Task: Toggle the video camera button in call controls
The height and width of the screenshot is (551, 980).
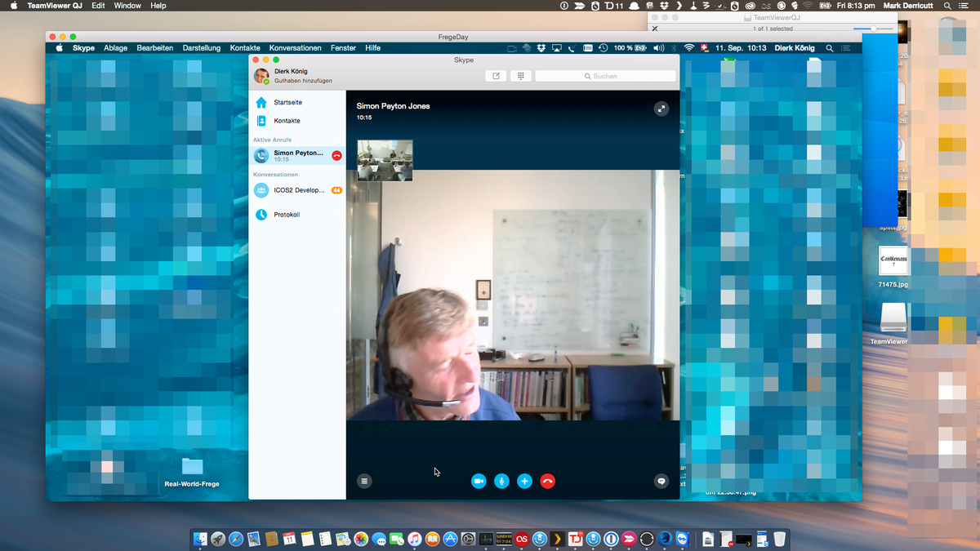Action: pos(479,482)
